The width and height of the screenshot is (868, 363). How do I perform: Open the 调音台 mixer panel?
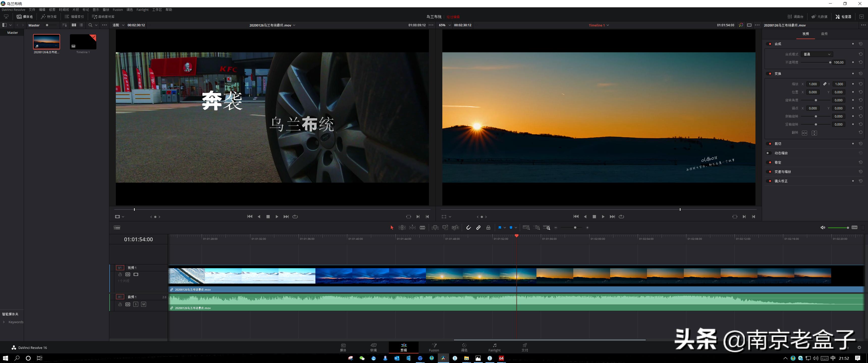coord(795,16)
